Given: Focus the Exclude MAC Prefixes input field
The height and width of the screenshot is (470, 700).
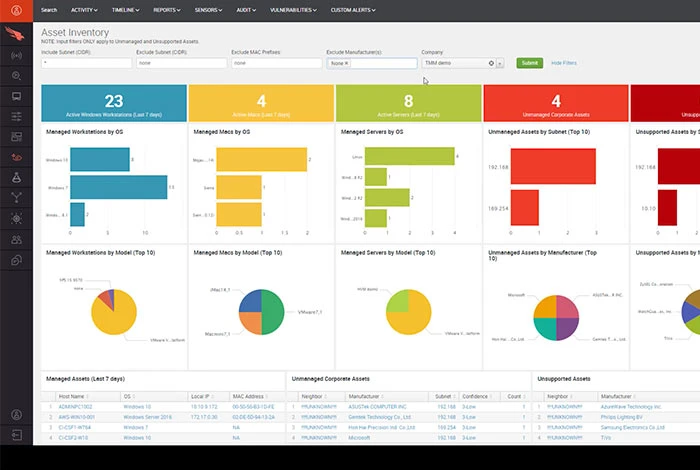Looking at the screenshot, I should (276, 63).
